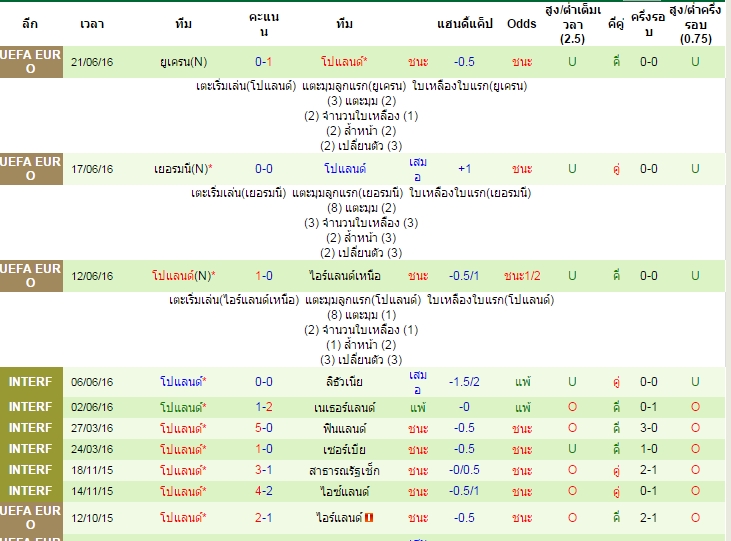The width and height of the screenshot is (731, 541).
Task: Select the ไอร์แลนด์เหนือ team name
Action: [345, 276]
